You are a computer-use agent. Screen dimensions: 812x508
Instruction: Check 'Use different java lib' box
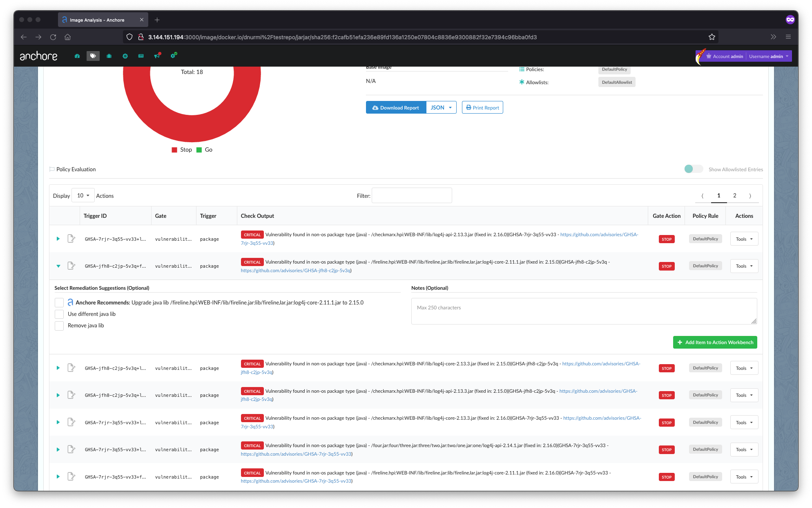coord(59,314)
